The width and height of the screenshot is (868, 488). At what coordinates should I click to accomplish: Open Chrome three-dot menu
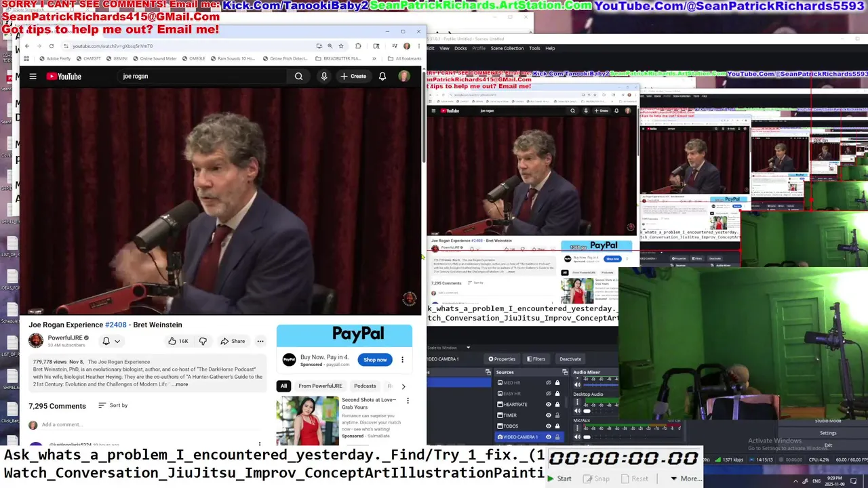coord(418,46)
